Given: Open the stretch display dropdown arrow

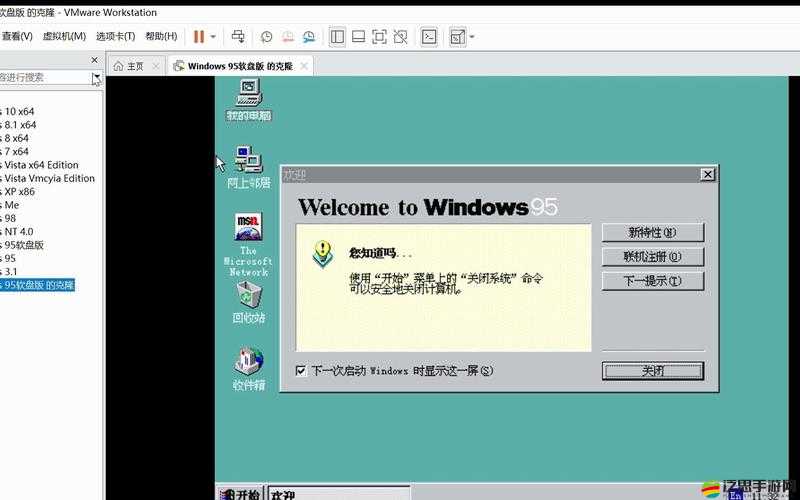Looking at the screenshot, I should click(x=471, y=37).
